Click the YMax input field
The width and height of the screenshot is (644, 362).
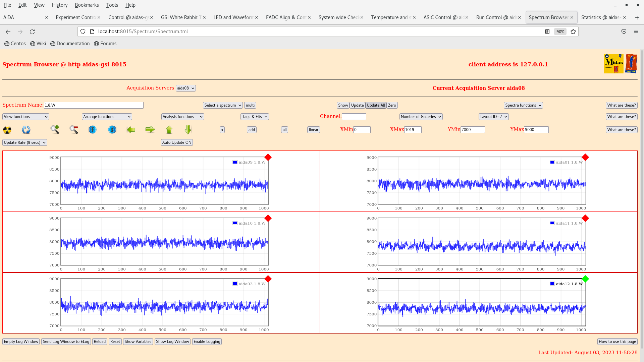(536, 130)
